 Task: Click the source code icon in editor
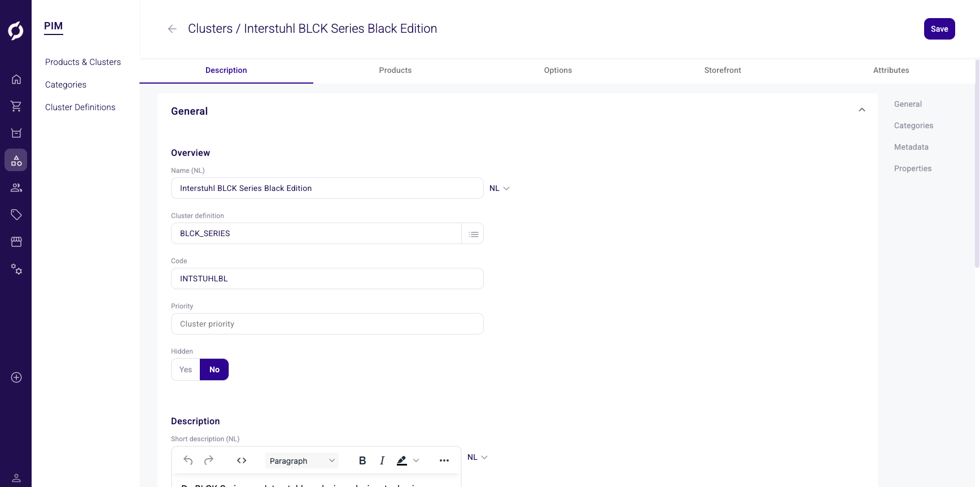coord(242,460)
